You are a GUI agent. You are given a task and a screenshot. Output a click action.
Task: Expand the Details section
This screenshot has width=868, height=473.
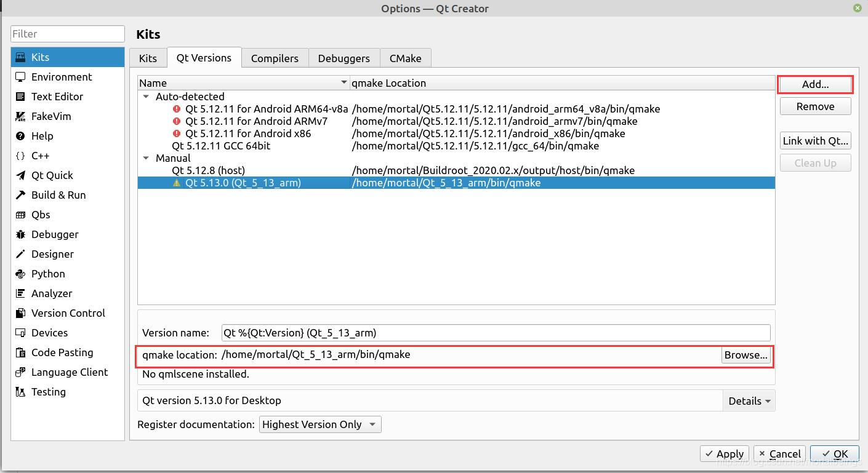tap(749, 400)
